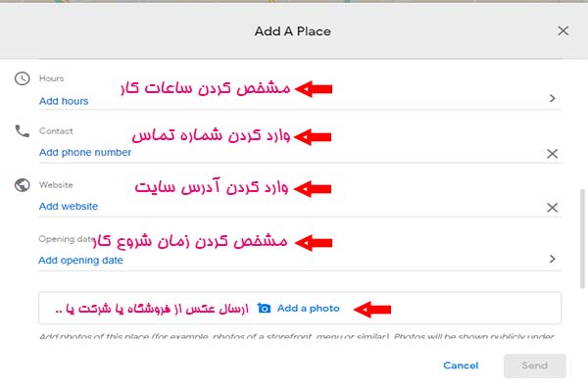Click the Send button
This screenshot has height=392, width=588.
pos(535,366)
